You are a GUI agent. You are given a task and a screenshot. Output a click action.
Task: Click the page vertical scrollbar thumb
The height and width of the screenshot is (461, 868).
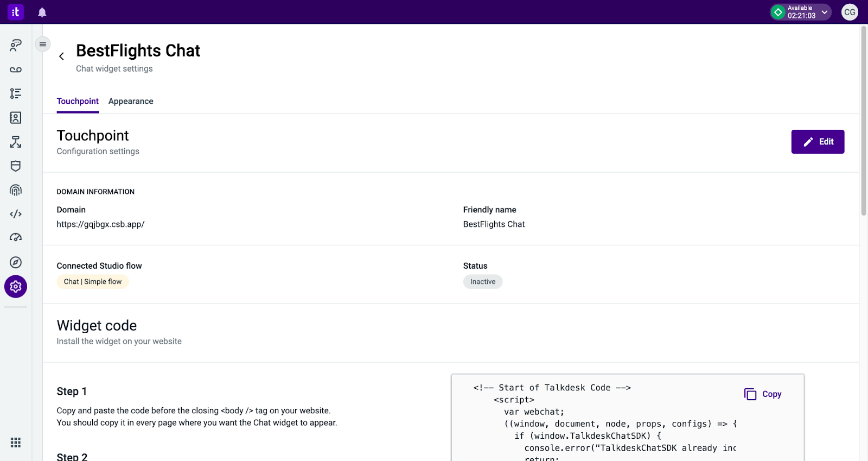pyautogui.click(x=863, y=121)
